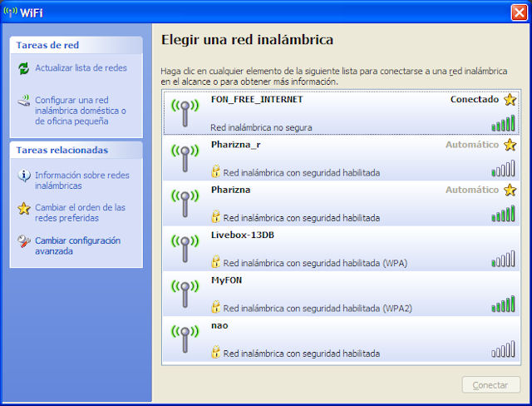Select the nao network name
This screenshot has height=406, width=532.
(219, 326)
